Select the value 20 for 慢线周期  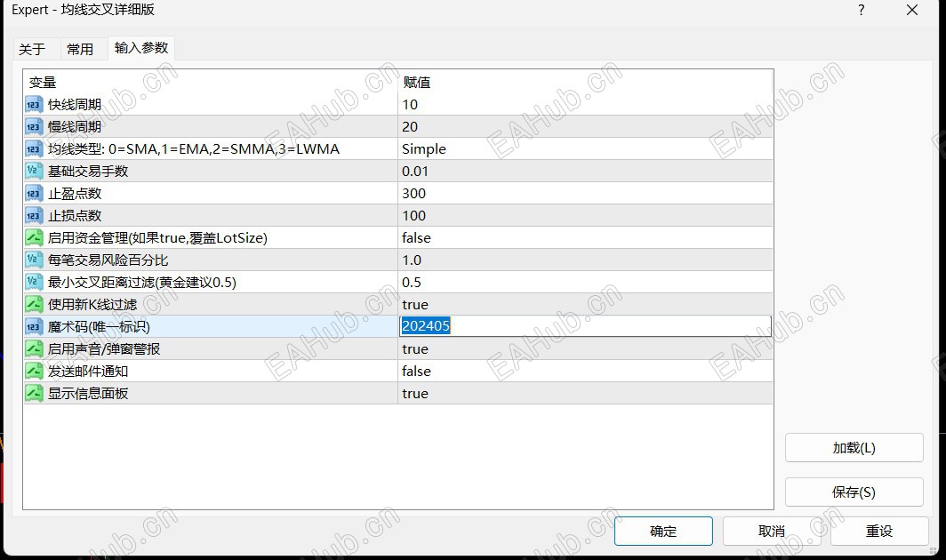point(410,127)
